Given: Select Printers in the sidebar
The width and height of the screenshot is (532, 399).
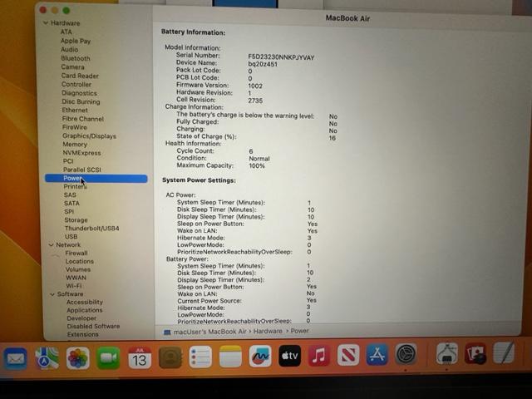Looking at the screenshot, I should [75, 186].
